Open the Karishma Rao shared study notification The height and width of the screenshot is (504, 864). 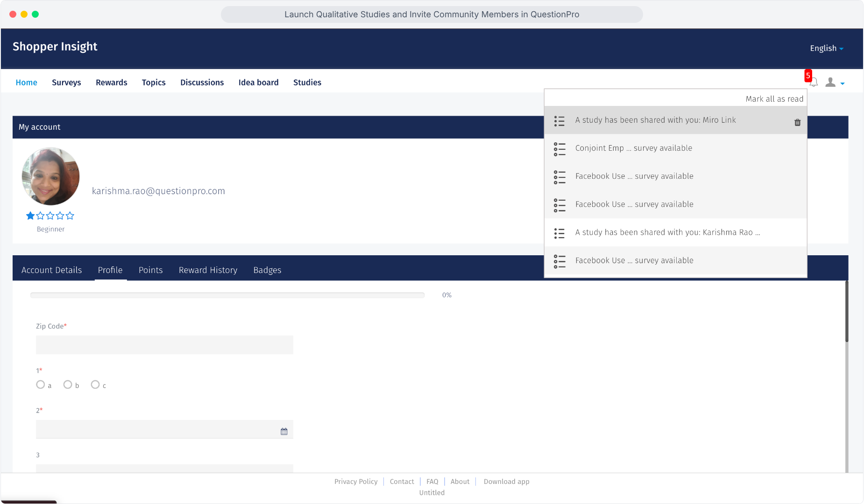point(675,232)
